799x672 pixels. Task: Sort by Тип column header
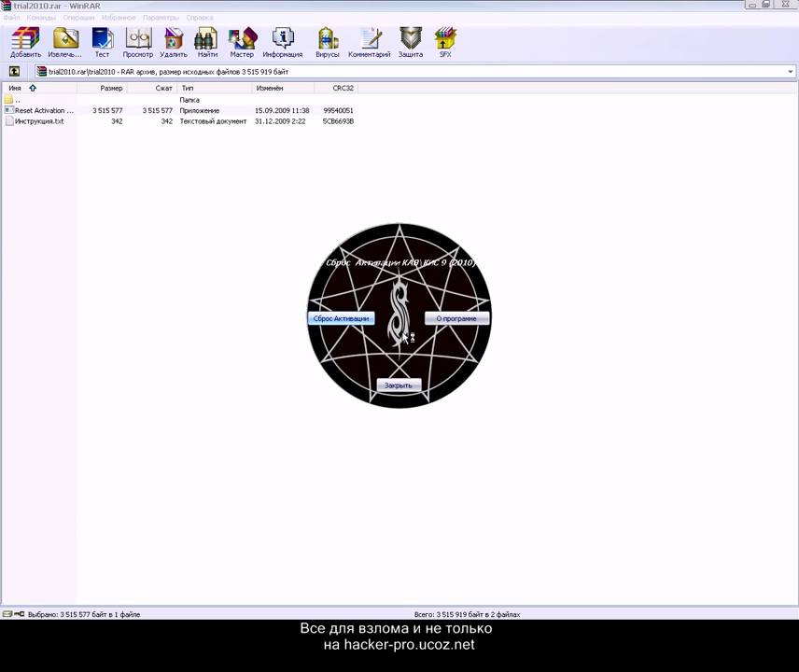214,88
